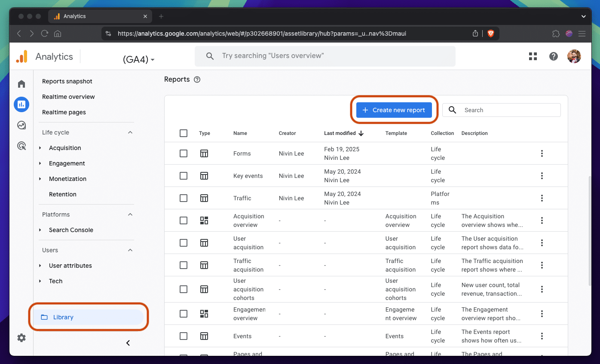The image size is (600, 364).
Task: Open more options for User acquisition row
Action: 542,243
